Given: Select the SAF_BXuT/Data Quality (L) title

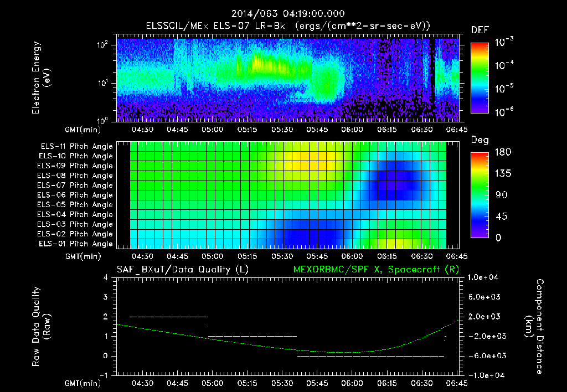Looking at the screenshot, I should (183, 270).
